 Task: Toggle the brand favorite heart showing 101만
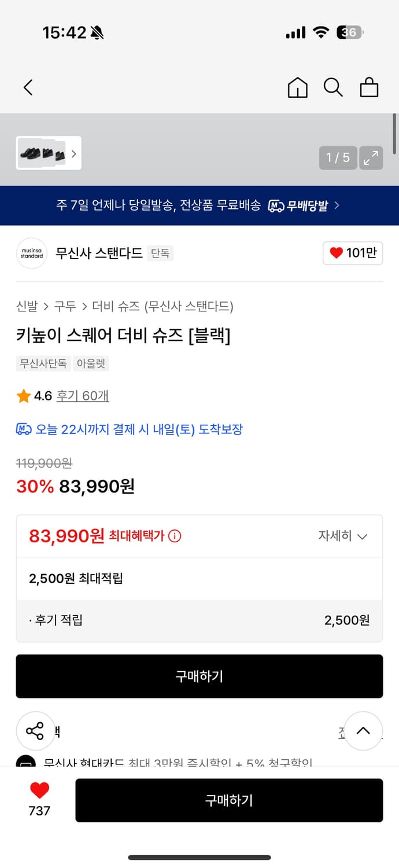(x=353, y=253)
